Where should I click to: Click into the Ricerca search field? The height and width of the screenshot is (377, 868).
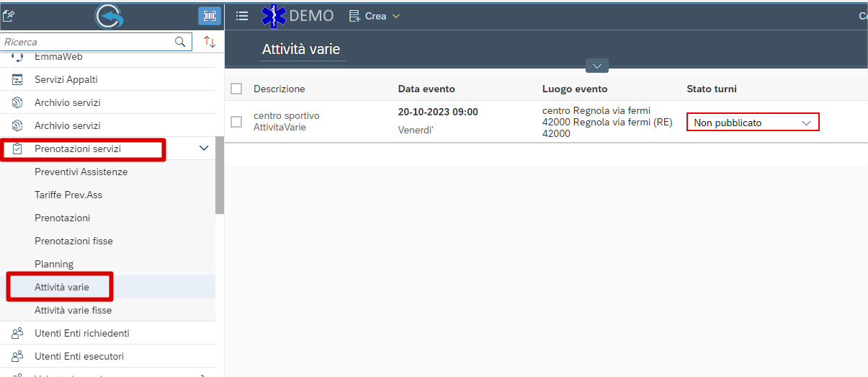point(86,42)
